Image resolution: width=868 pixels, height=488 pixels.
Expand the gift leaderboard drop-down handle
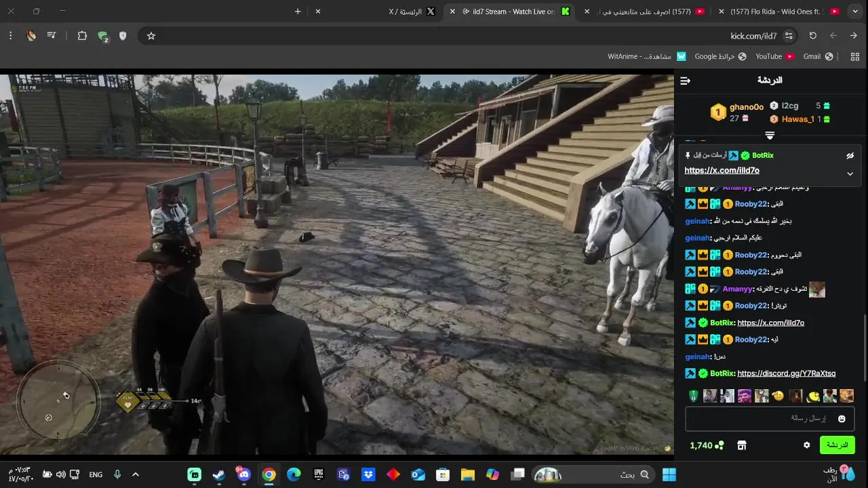(x=770, y=136)
